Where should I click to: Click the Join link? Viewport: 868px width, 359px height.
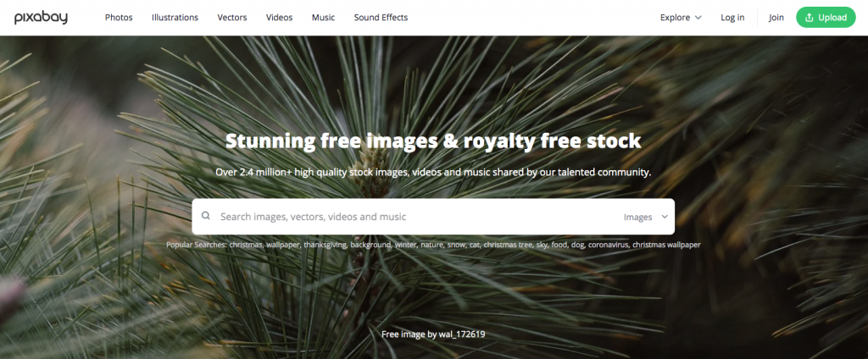(776, 18)
